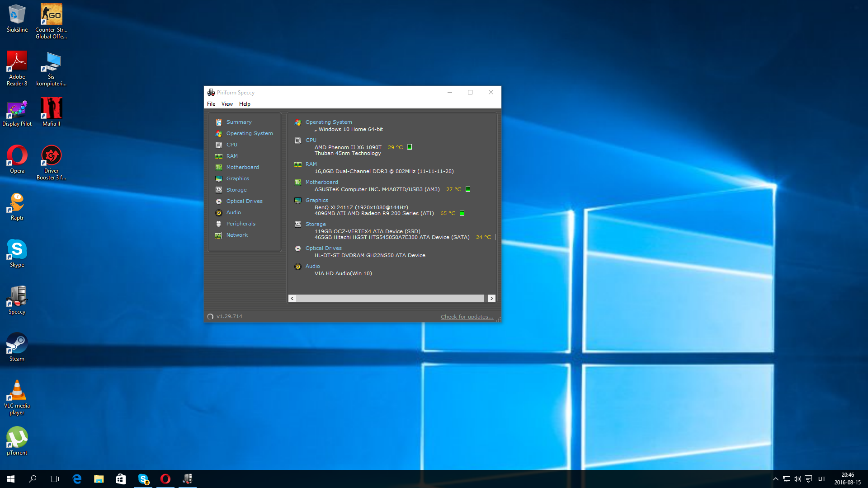
Task: Select the Steam desktop shortcut
Action: coord(17,347)
